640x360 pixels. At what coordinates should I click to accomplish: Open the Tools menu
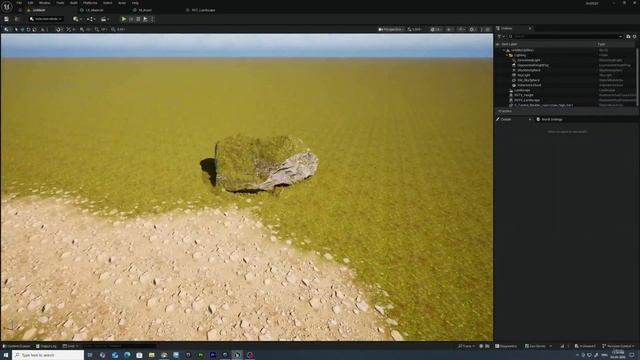[x=60, y=3]
